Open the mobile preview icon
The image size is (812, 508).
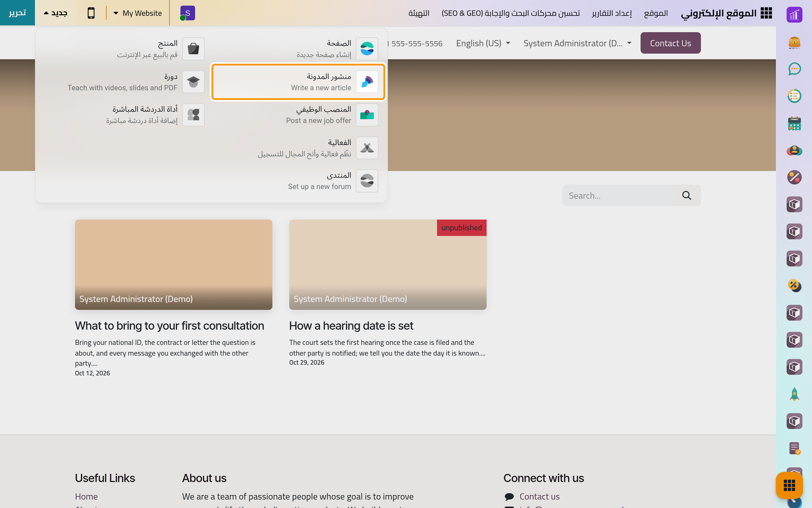tap(91, 13)
